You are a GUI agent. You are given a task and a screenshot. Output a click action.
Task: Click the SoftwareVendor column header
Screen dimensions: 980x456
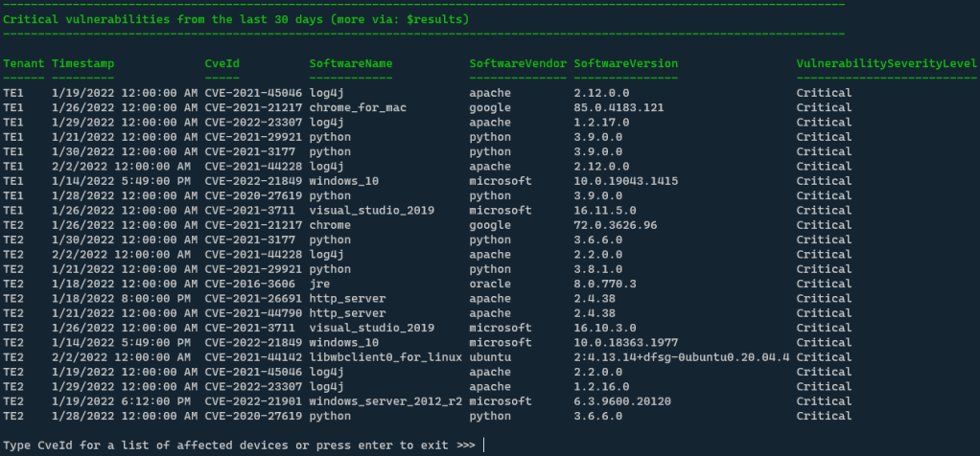518,63
